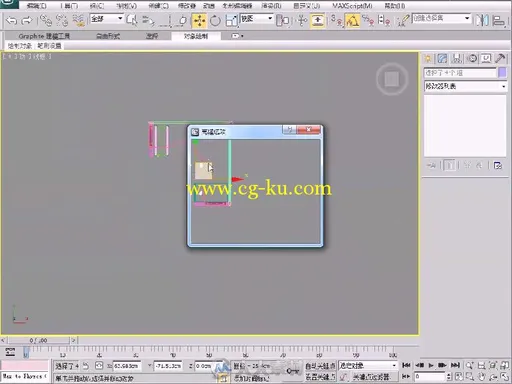This screenshot has width=512, height=384.
Task: Select the Bind to Space Warp tool
Action: [79, 21]
